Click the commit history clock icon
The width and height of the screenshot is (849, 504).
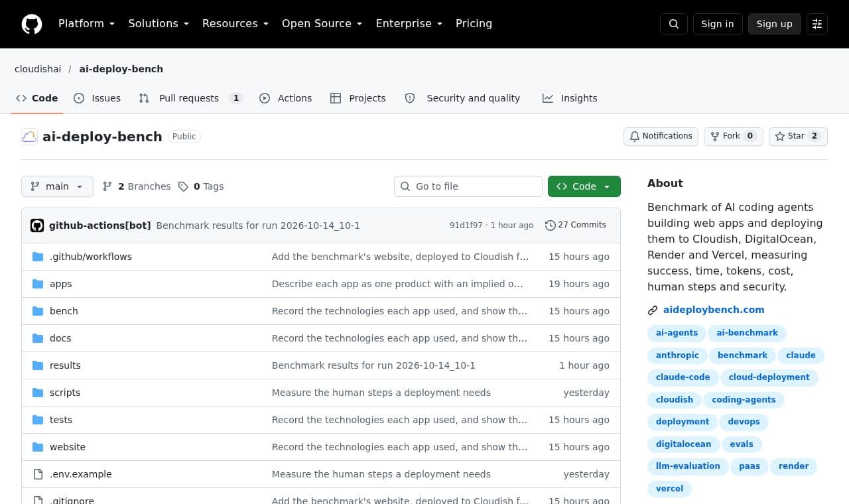(550, 225)
